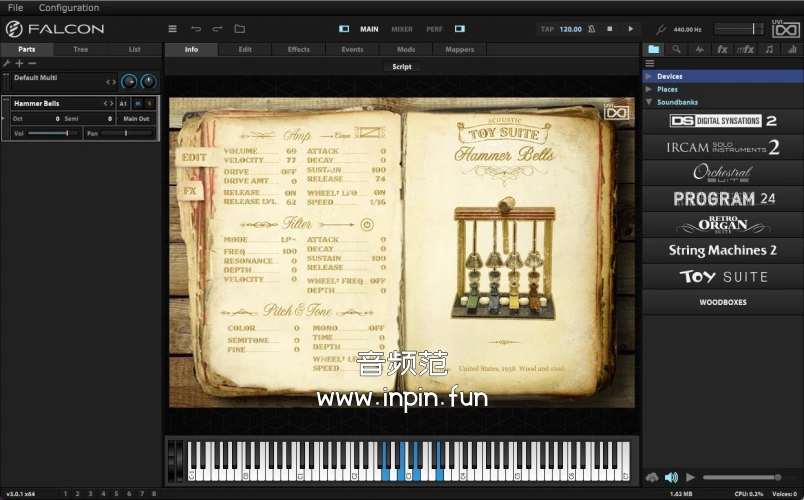
Task: Open the music note presets tab
Action: point(768,49)
